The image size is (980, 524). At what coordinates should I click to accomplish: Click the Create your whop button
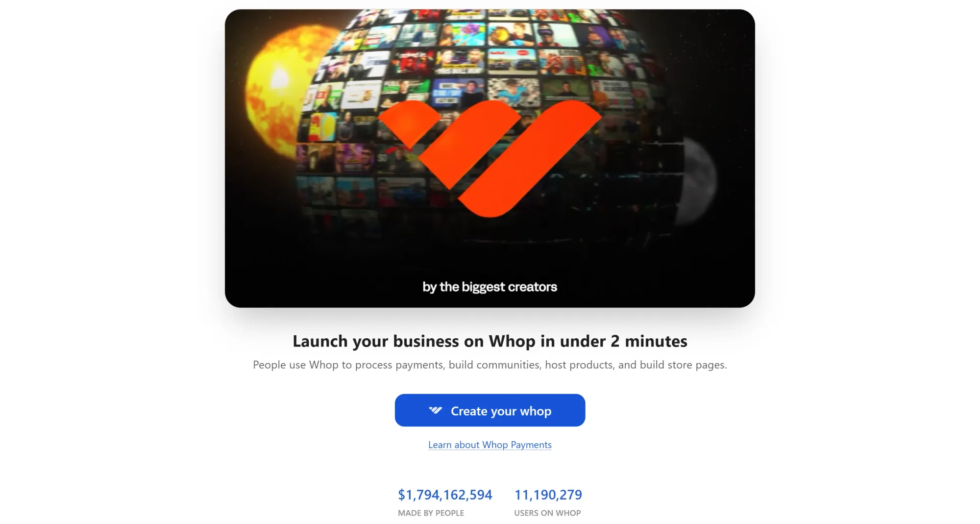(490, 410)
